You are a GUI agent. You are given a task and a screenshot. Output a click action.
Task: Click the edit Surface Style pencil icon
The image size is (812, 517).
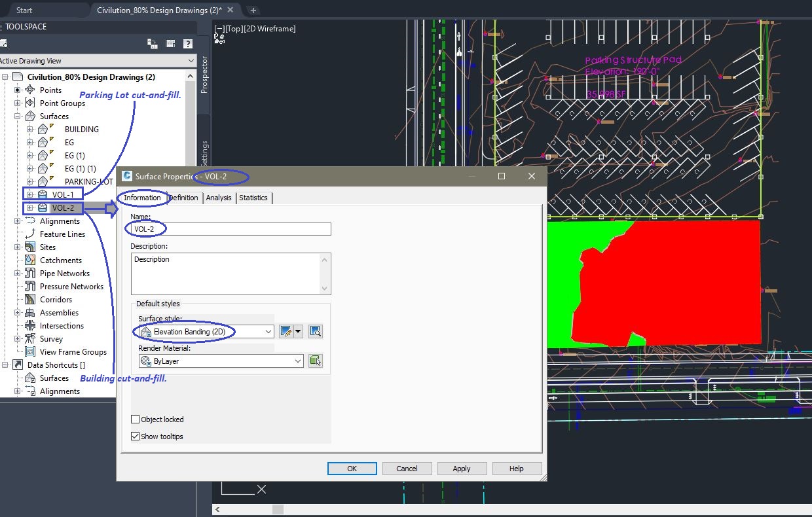(x=286, y=331)
